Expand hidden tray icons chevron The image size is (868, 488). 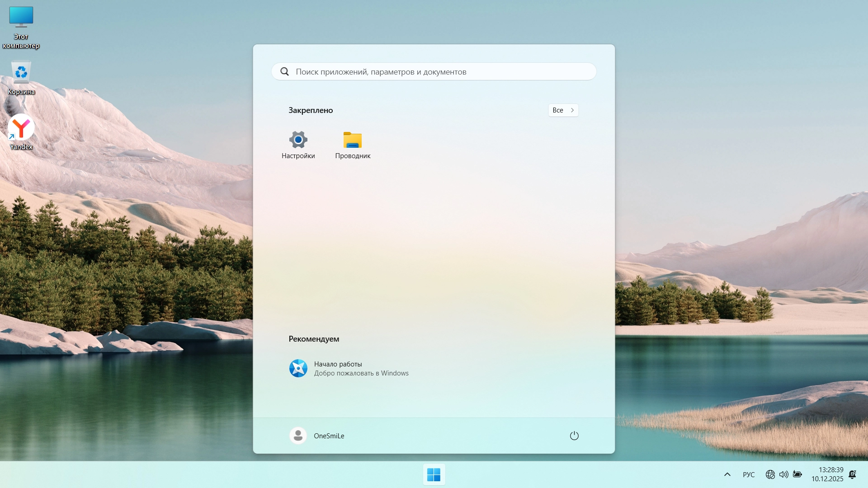[x=727, y=474]
